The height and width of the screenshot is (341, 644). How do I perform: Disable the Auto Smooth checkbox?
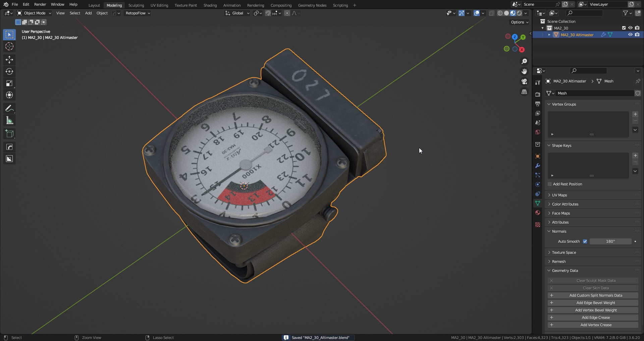click(585, 241)
